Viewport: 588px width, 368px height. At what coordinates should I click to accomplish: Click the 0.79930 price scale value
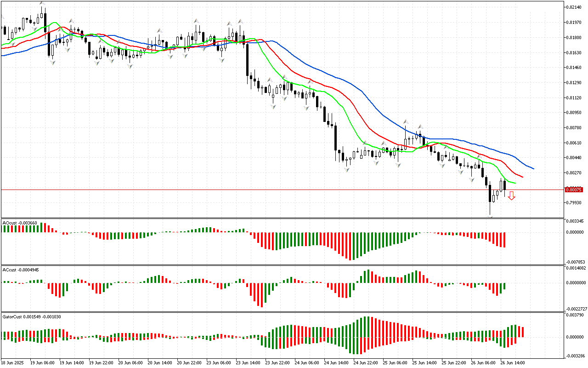[x=575, y=203]
